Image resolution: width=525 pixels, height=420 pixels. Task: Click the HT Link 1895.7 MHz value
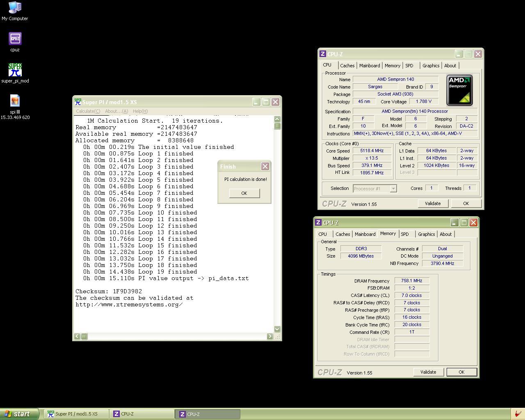pyautogui.click(x=372, y=173)
